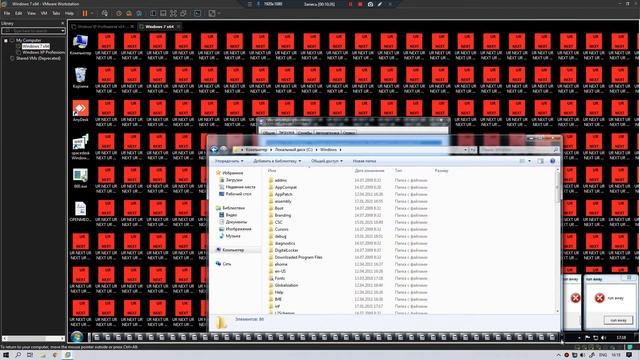Image resolution: width=640 pixels, height=360 pixels.
Task: Click the run away dialog button
Action: point(618,320)
